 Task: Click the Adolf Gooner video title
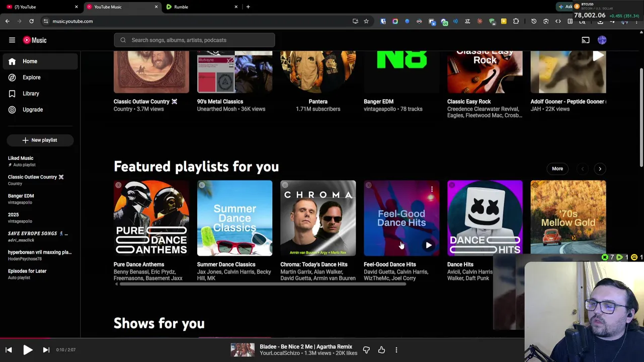pyautogui.click(x=568, y=102)
